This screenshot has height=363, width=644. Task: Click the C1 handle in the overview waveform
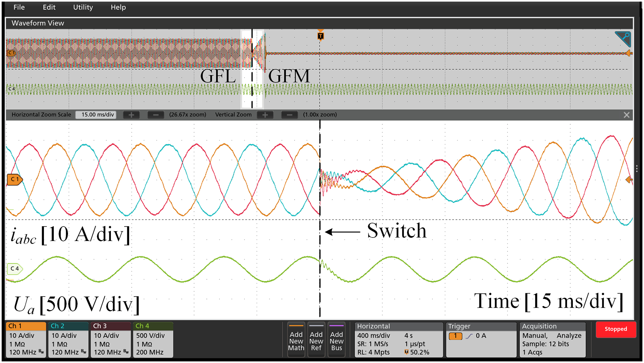click(x=11, y=53)
